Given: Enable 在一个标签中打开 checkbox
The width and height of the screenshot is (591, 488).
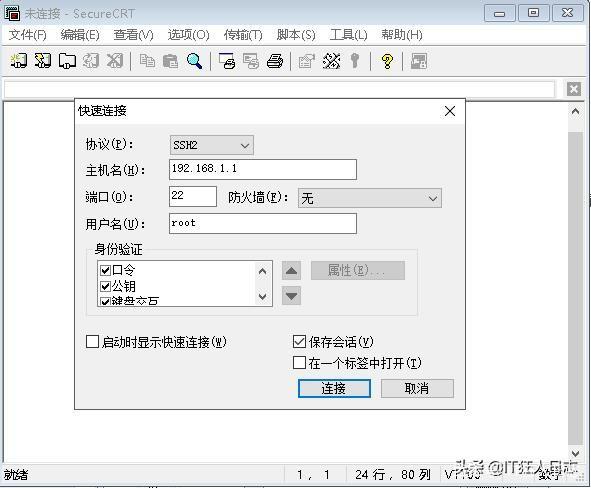Looking at the screenshot, I should pyautogui.click(x=299, y=363).
